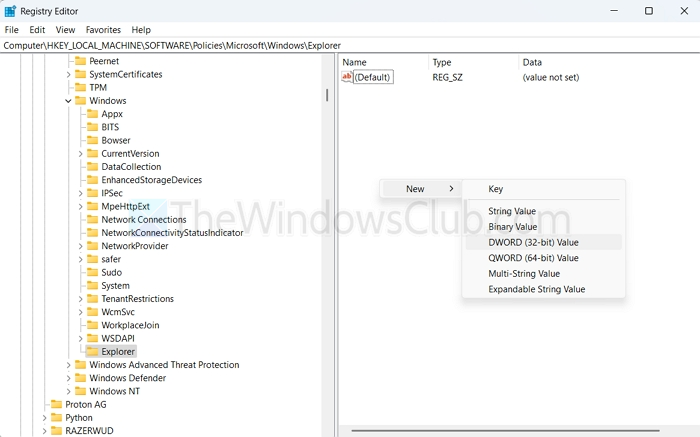Open the Help menu
Viewport: 700px width, 437px height.
[x=141, y=29]
